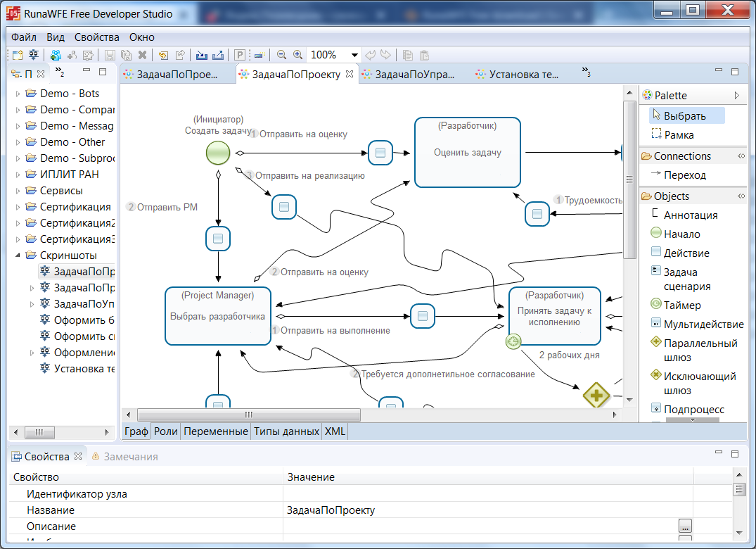
Task: Collapse the Скриншоты folder
Action: 18,255
